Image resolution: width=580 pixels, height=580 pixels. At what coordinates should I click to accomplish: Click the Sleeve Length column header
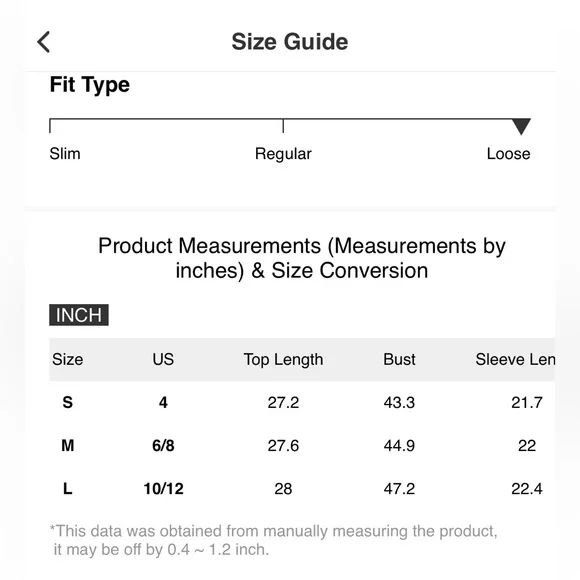tap(515, 359)
